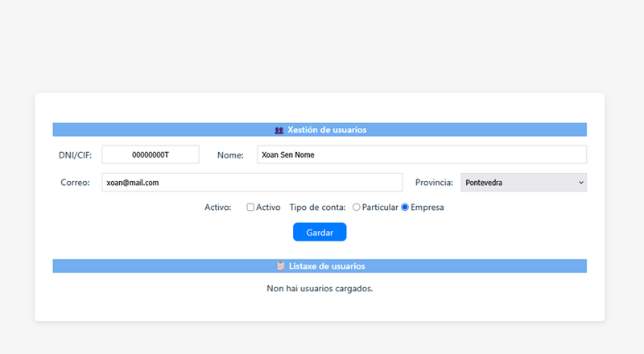Screen dimensions: 644x354
Task: Click the Gardar button
Action: 320,232
